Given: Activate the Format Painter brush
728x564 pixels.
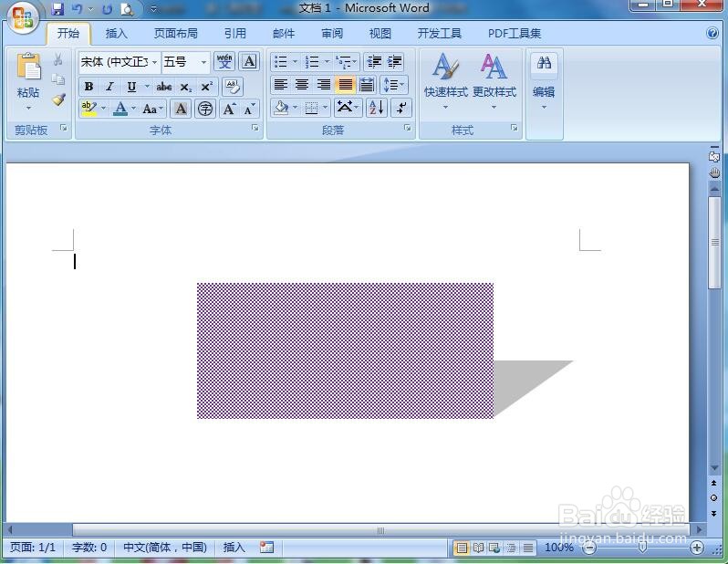Looking at the screenshot, I should tap(58, 99).
